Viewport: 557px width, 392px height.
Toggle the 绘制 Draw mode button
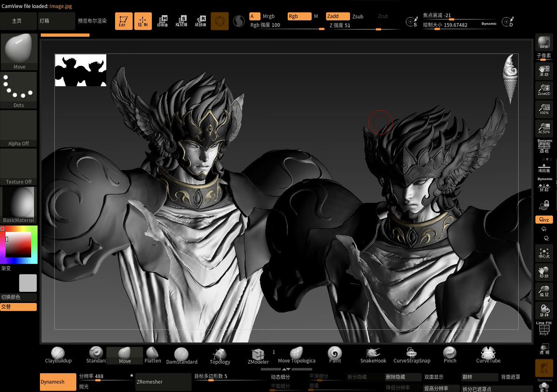point(143,21)
